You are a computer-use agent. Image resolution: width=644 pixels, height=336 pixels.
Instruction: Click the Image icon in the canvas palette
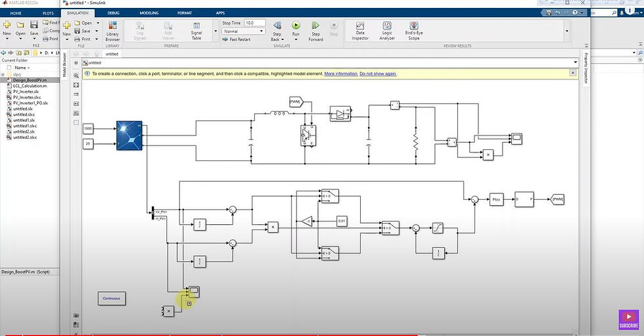pos(76,113)
